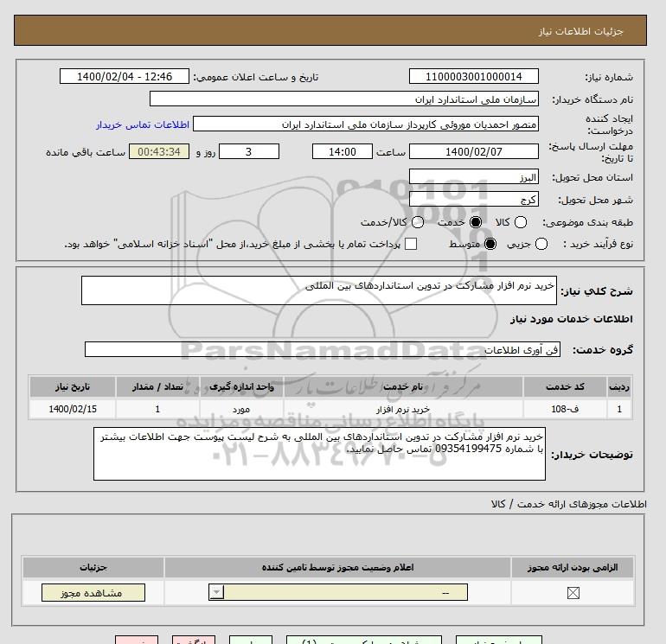This screenshot has width=666, height=644.
Task: Click the response deadline date 1400/02/07
Action: 474,151
